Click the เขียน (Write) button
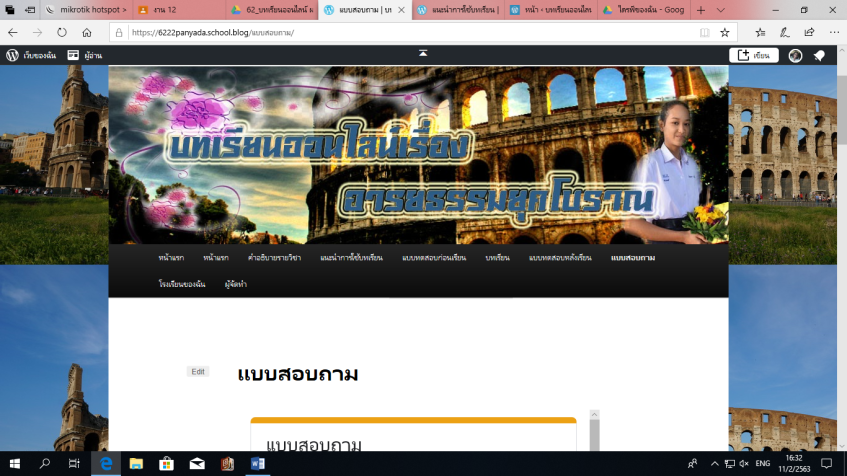The width and height of the screenshot is (847, 476). coord(754,56)
